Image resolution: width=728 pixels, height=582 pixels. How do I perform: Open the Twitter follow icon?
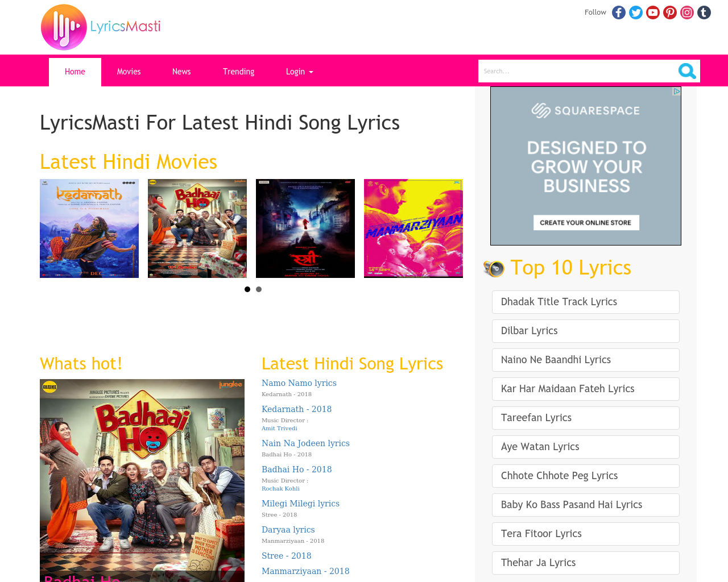pos(636,13)
